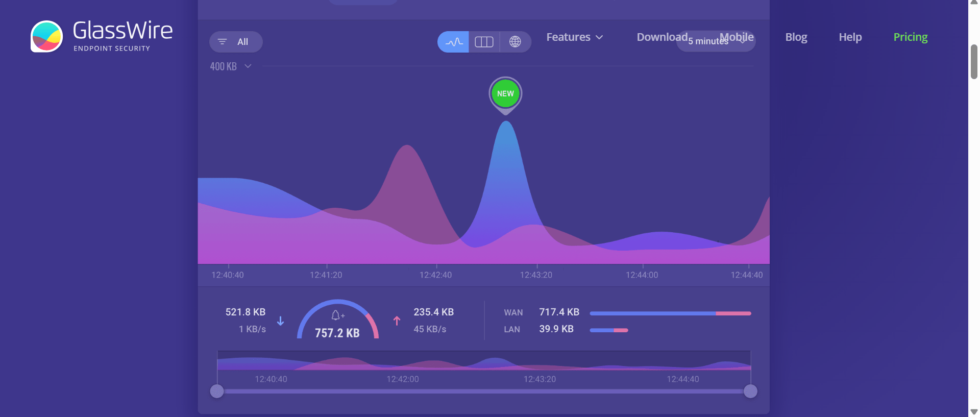Select the 757.2 KB total value

click(x=337, y=333)
